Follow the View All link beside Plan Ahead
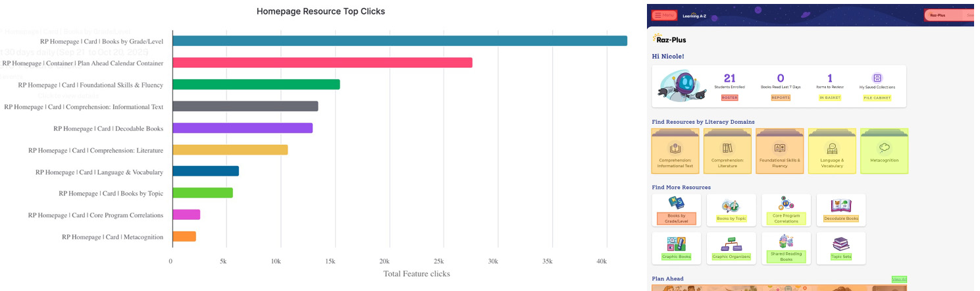Screen dimensions: 980x291 coord(899,279)
